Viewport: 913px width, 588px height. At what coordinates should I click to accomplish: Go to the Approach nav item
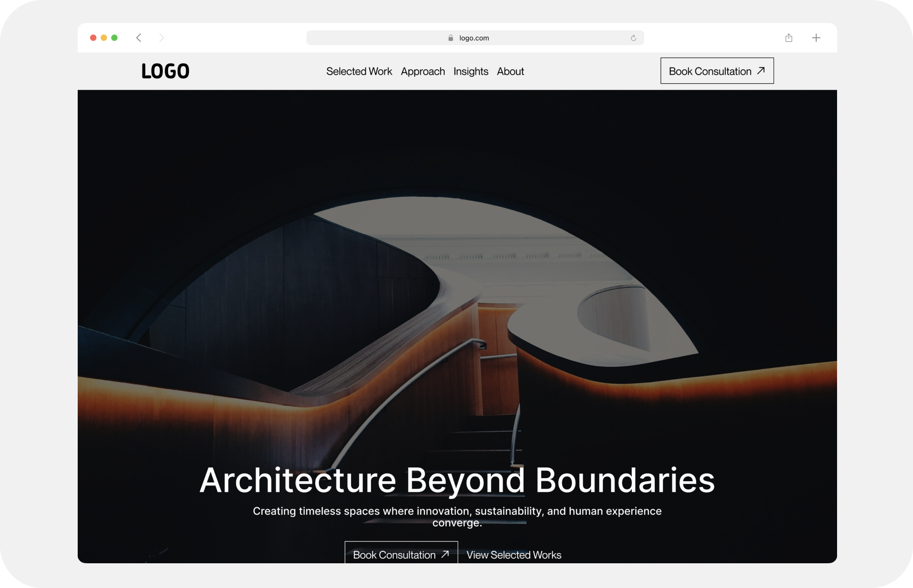tap(423, 72)
